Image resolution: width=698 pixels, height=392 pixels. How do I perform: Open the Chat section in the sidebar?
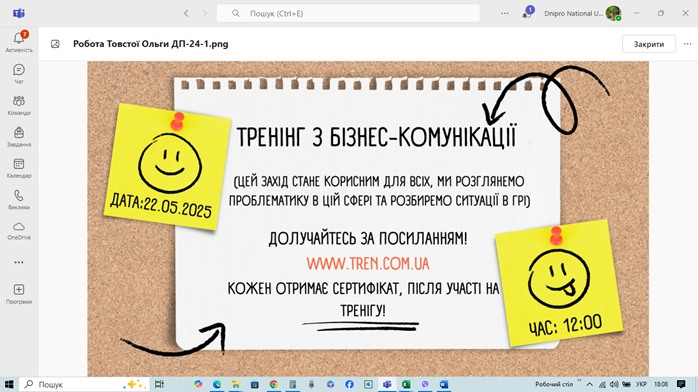[x=19, y=74]
